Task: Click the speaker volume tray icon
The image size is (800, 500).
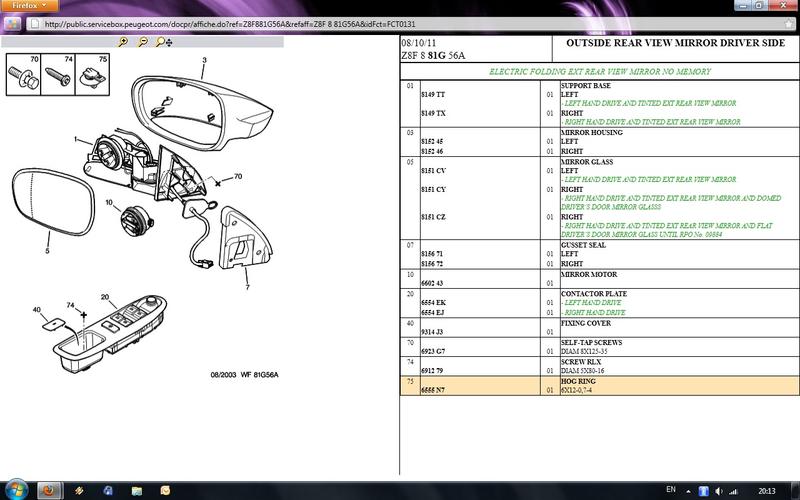Action: 719,491
